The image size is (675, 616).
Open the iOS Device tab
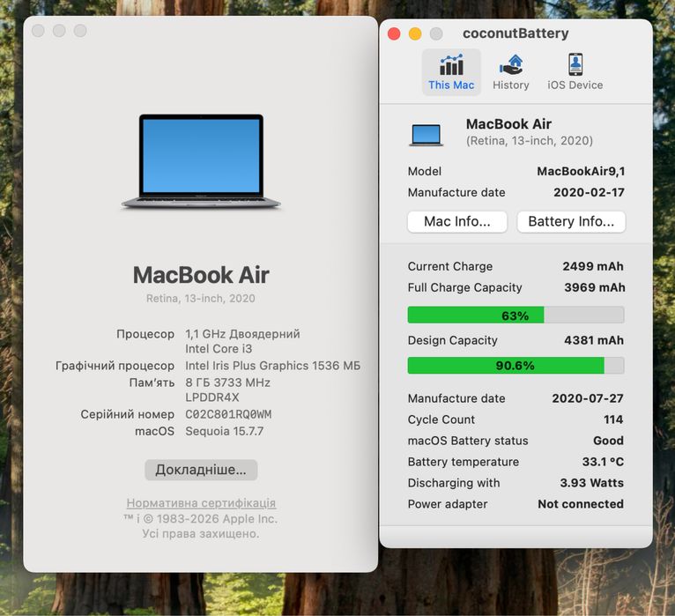click(x=575, y=72)
